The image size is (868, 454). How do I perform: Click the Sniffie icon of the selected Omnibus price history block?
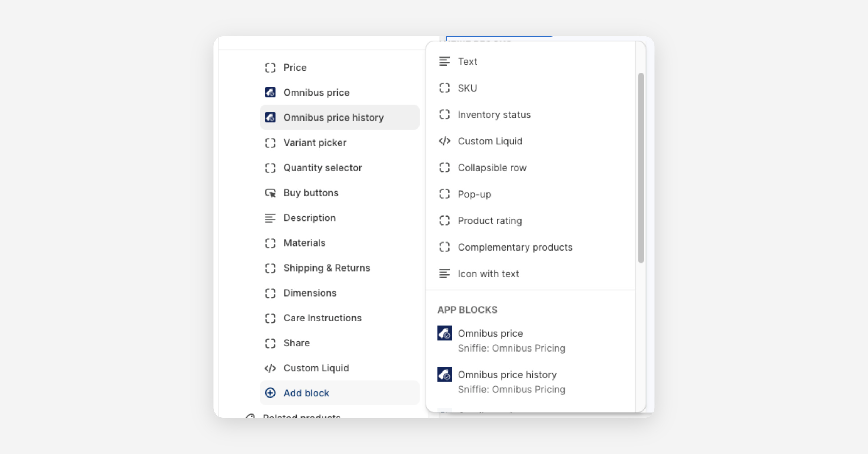(270, 117)
